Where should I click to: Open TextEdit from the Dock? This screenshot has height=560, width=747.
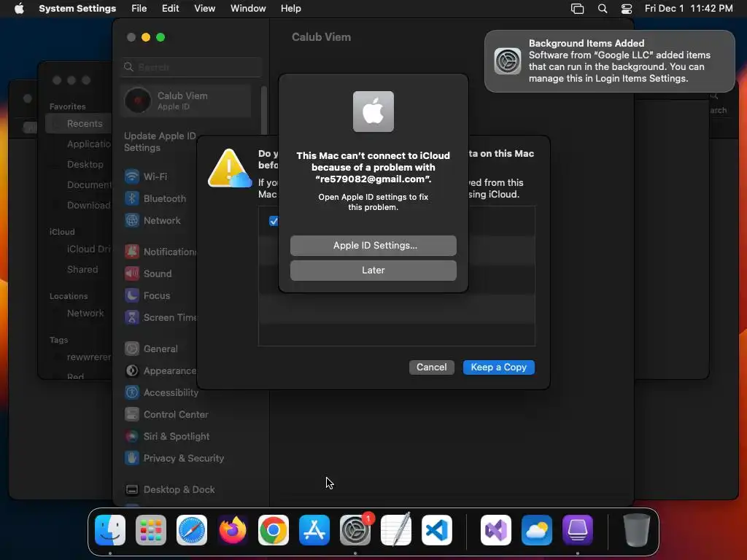(x=396, y=530)
